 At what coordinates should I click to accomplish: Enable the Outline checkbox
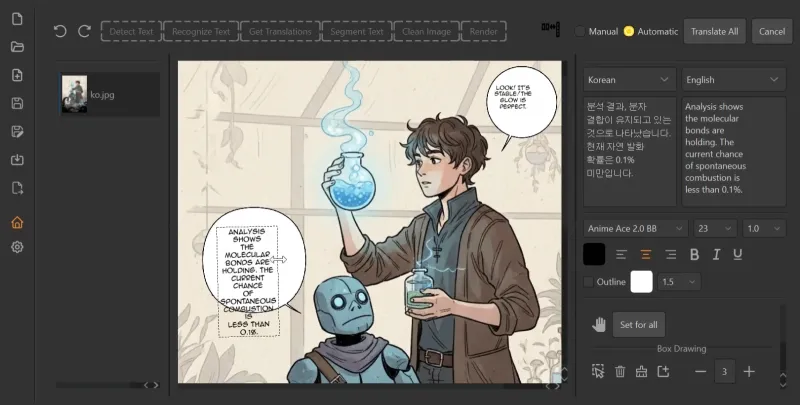point(588,282)
